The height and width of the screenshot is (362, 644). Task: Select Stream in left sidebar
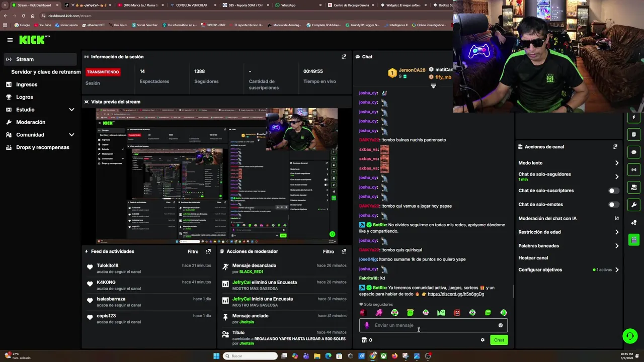[x=40, y=59]
